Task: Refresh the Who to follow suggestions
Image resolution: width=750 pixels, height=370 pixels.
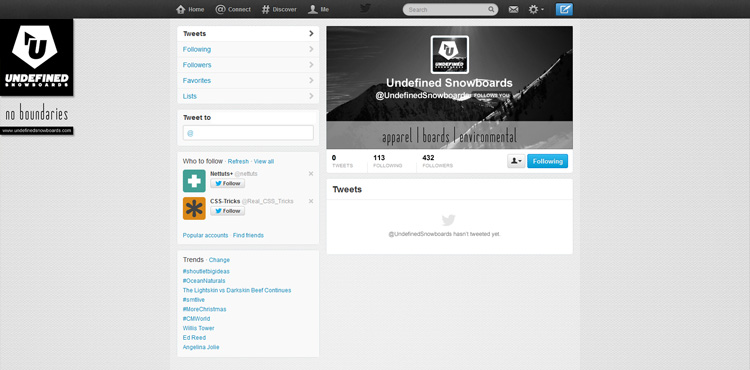Action: click(x=238, y=162)
